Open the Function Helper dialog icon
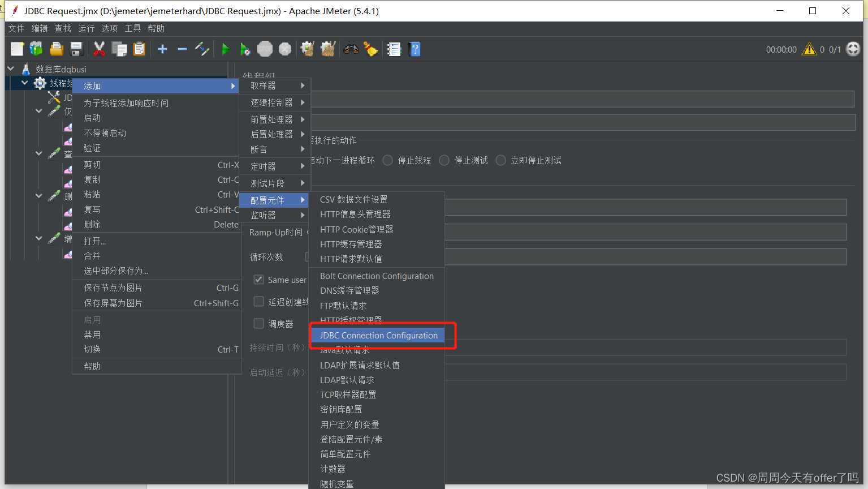Image resolution: width=868 pixels, height=489 pixels. click(x=394, y=49)
